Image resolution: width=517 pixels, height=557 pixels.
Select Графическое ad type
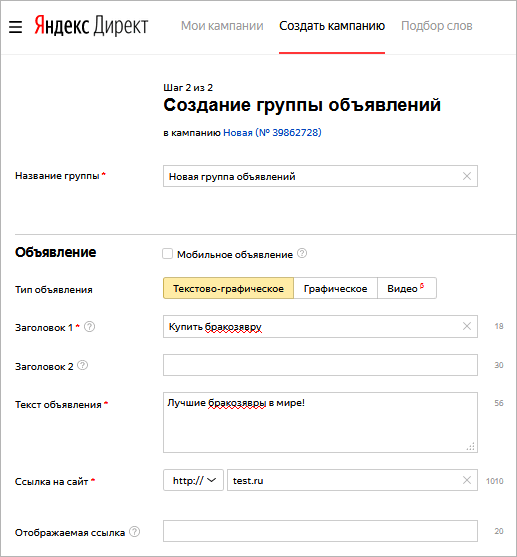click(x=335, y=288)
